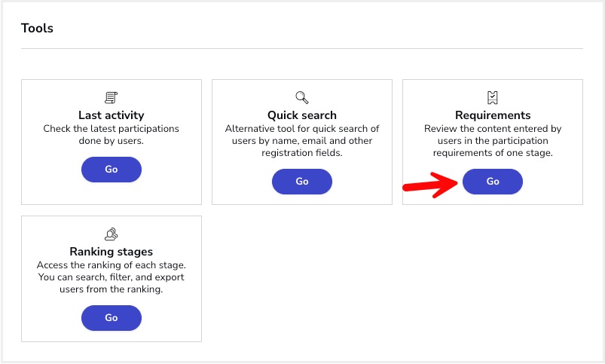This screenshot has width=605, height=364.
Task: Select the Requirements card title
Action: (493, 115)
